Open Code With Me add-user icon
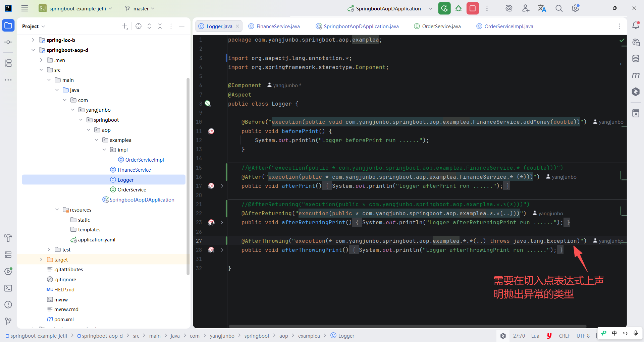The image size is (644, 342). (x=526, y=8)
